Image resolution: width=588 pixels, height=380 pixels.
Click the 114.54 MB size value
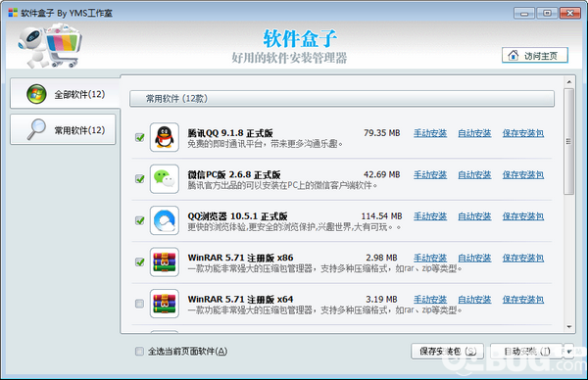tap(381, 216)
